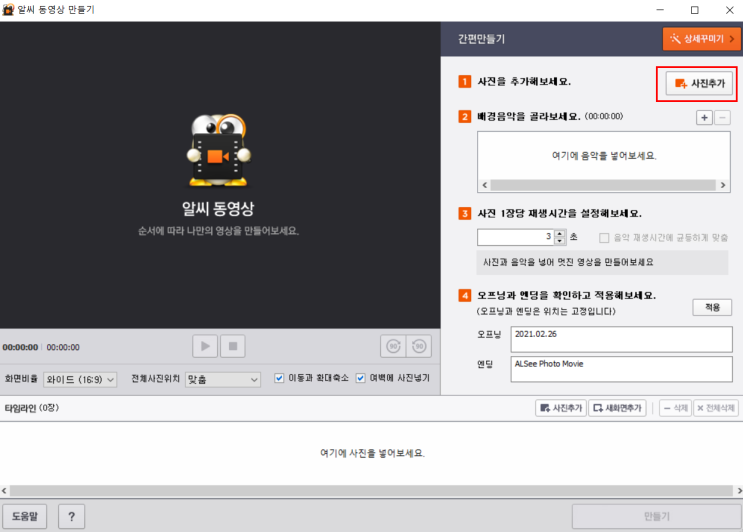743x532 pixels.
Task: Play the video preview
Action: pyautogui.click(x=205, y=346)
